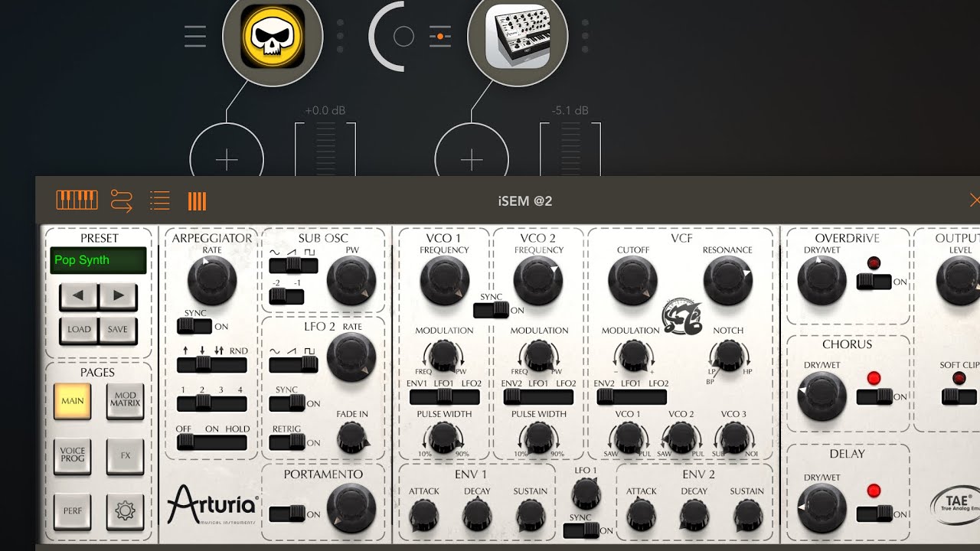Click the Portamento knob
Viewport: 980px width, 551px height.
351,508
